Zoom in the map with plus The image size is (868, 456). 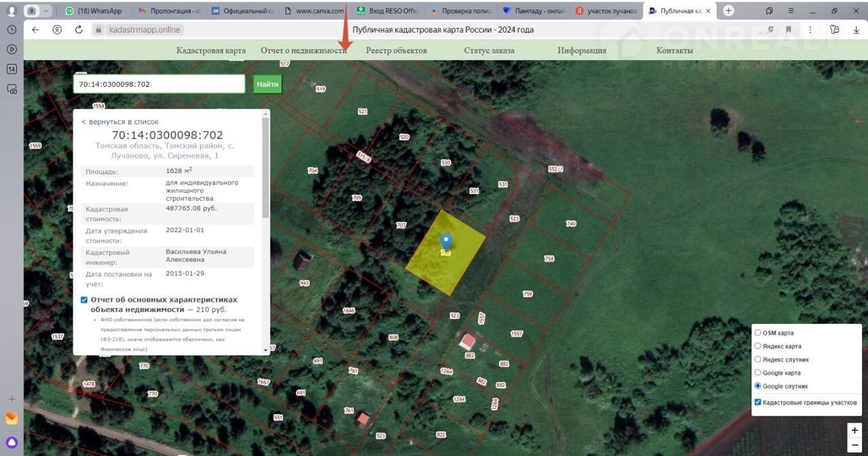[x=854, y=430]
